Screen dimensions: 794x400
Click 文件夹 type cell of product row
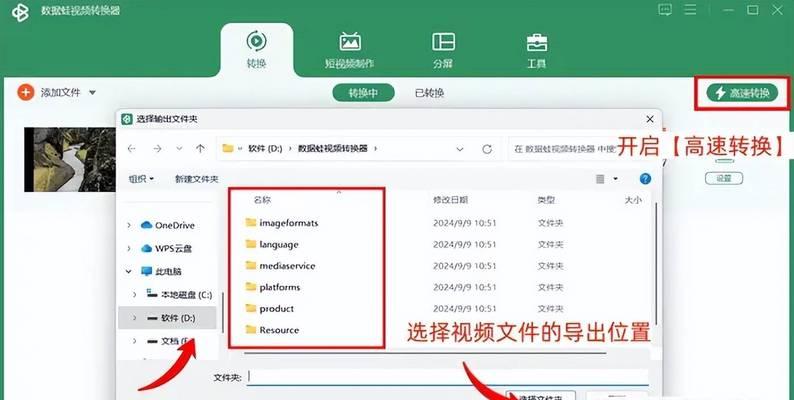coord(550,308)
